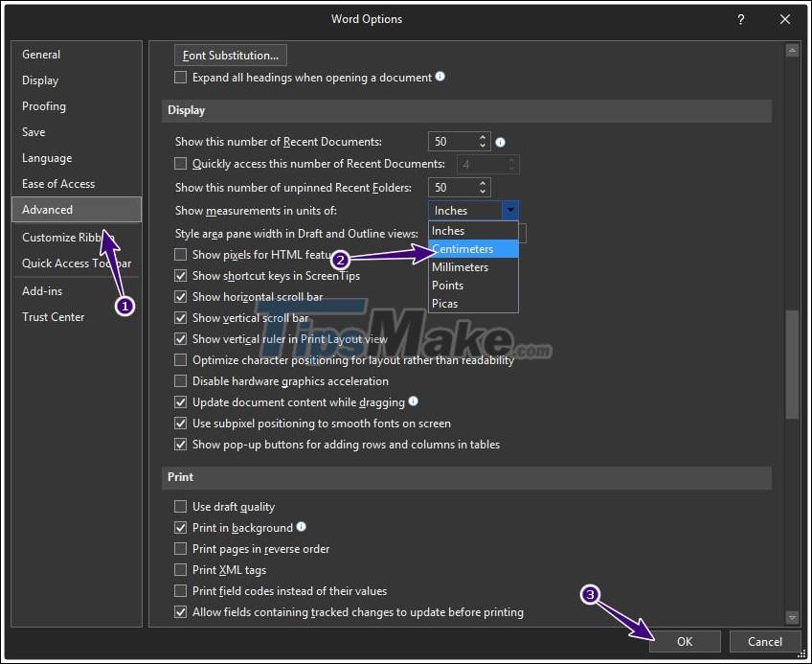This screenshot has height=664, width=812.
Task: Open the Trust Center section
Action: pos(54,316)
